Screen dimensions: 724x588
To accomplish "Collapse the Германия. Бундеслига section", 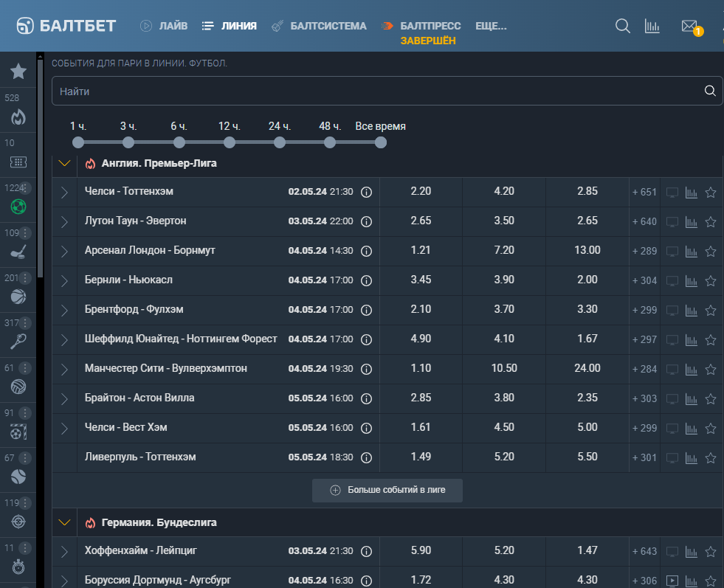I will (x=65, y=522).
